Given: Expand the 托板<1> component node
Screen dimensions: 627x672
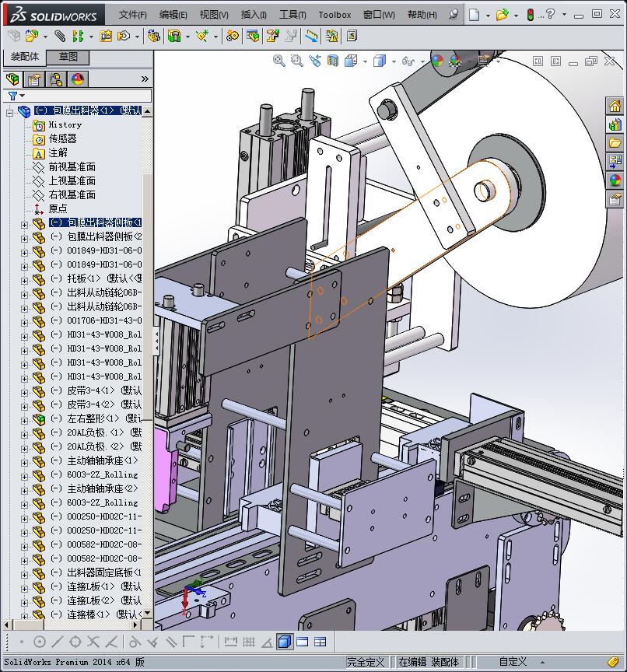Looking at the screenshot, I should click(x=24, y=281).
